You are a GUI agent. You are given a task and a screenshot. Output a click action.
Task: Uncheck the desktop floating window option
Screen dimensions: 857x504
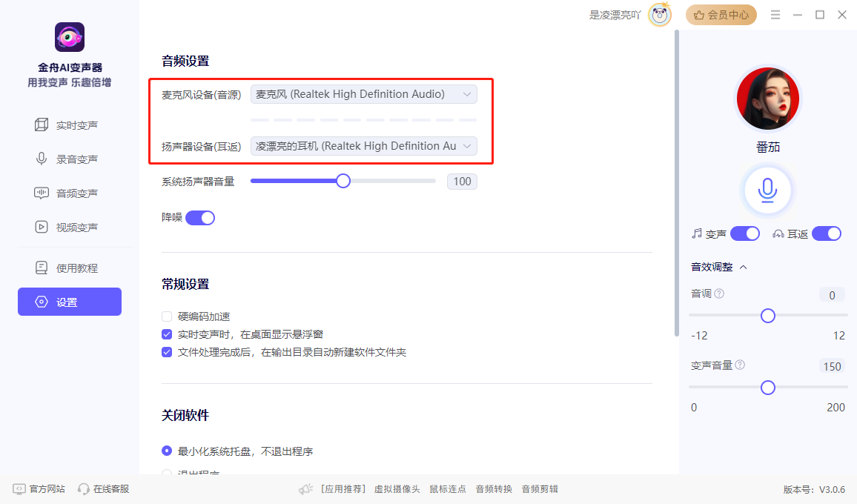[x=166, y=334]
